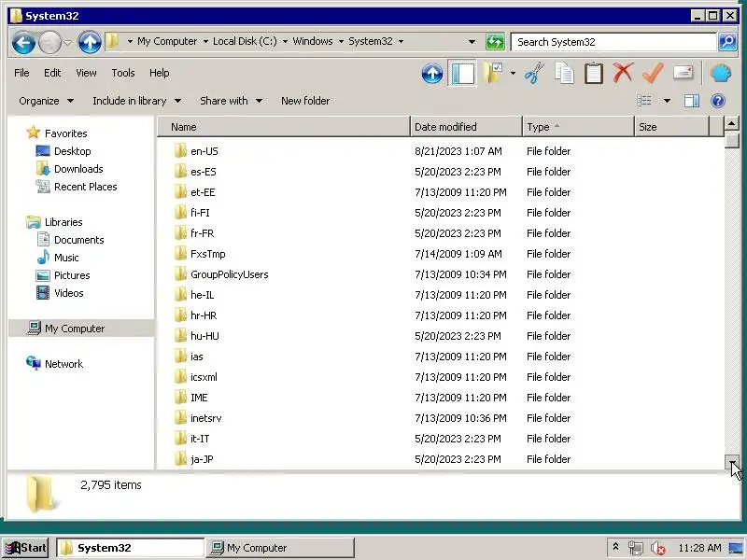The width and height of the screenshot is (747, 560).
Task: Click the Search System32 input field
Action: pyautogui.click(x=613, y=42)
